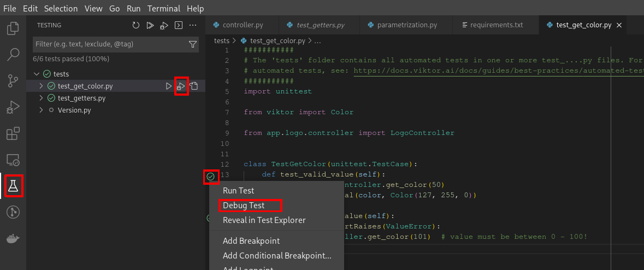Refresh tests in Testing panel header
644x270 pixels.
136,25
